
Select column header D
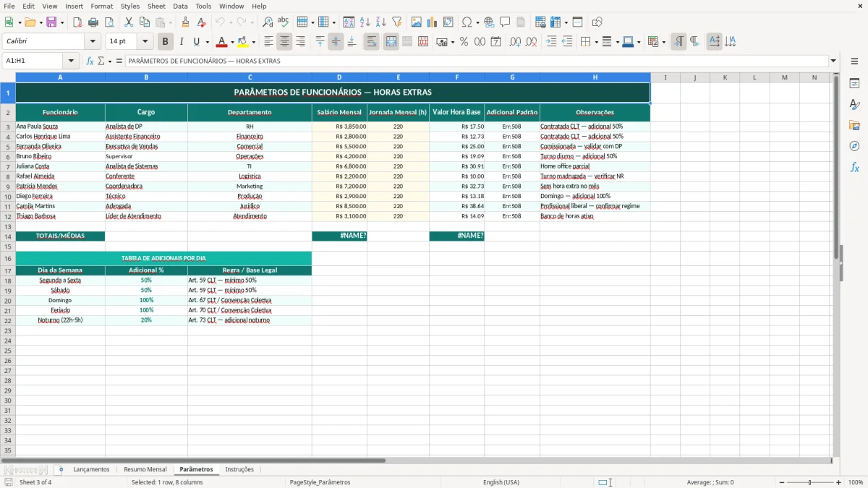(x=339, y=77)
